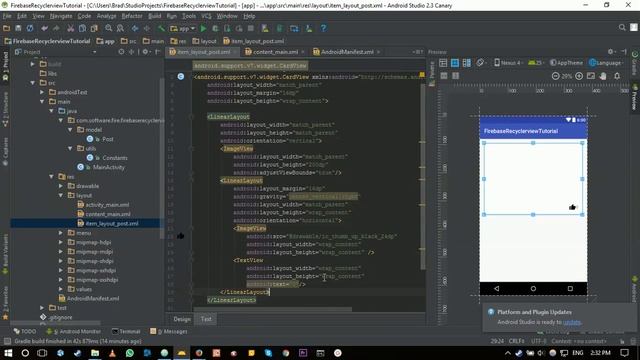Open the Messages tool window

tap(169, 331)
